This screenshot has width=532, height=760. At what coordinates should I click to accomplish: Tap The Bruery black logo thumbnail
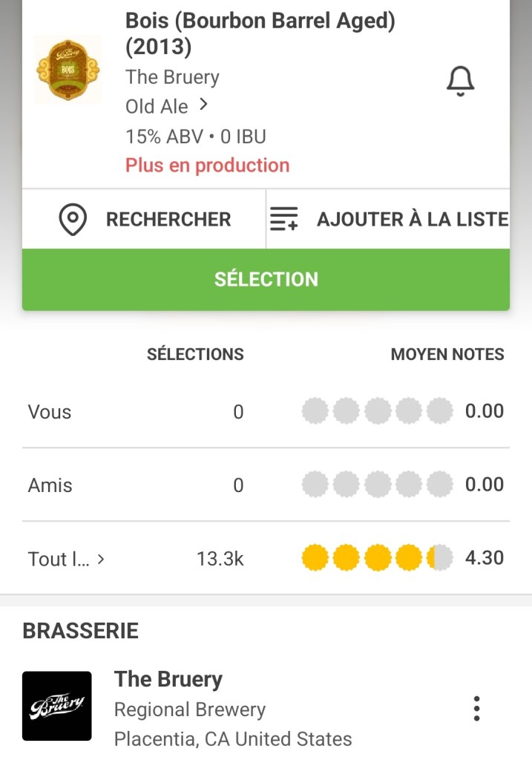(57, 706)
